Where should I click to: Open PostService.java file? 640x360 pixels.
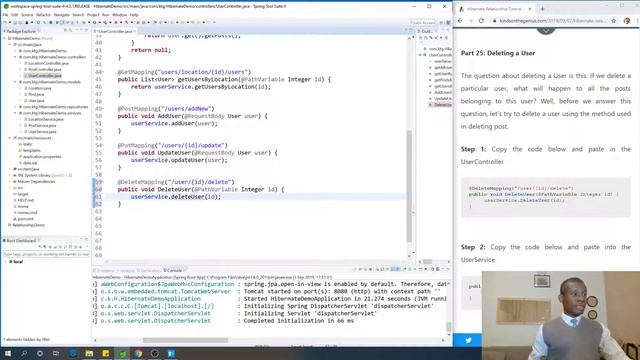tap(40, 125)
